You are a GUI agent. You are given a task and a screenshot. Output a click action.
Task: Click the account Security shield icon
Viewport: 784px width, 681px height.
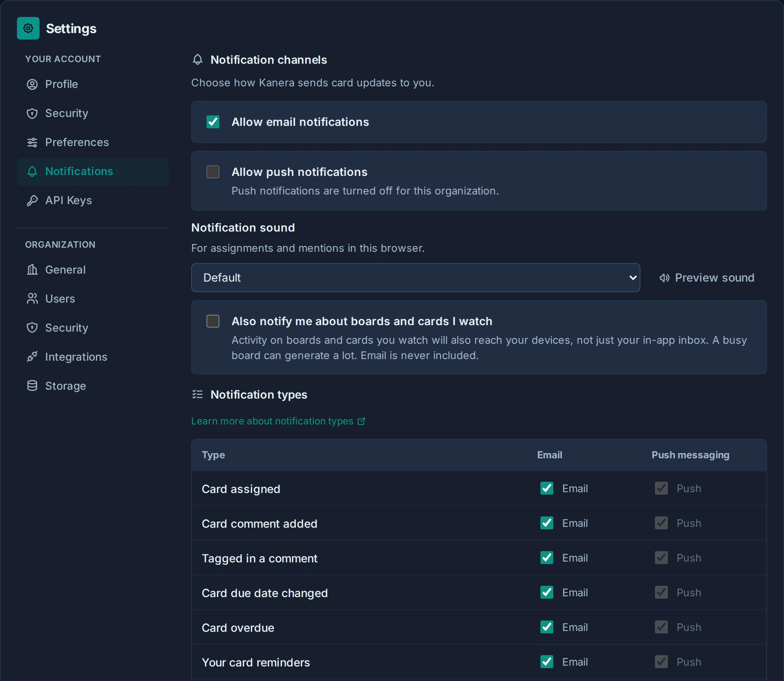pos(32,113)
